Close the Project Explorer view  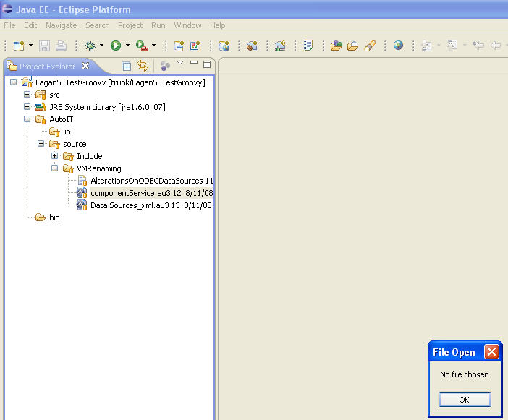(85, 66)
